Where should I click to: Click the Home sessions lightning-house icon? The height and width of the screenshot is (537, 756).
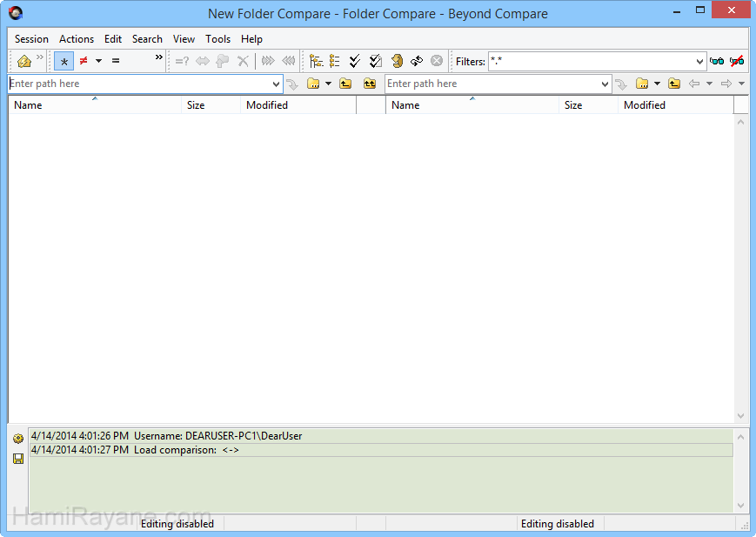coord(24,61)
